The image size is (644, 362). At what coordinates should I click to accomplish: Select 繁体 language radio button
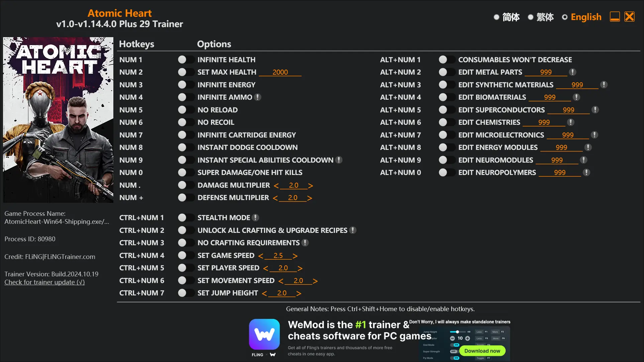[x=531, y=17]
